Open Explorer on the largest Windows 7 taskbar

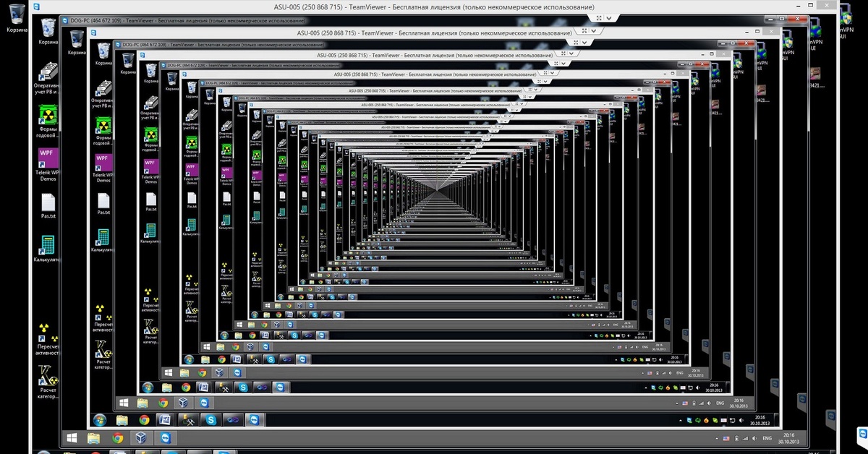pyautogui.click(x=122, y=420)
